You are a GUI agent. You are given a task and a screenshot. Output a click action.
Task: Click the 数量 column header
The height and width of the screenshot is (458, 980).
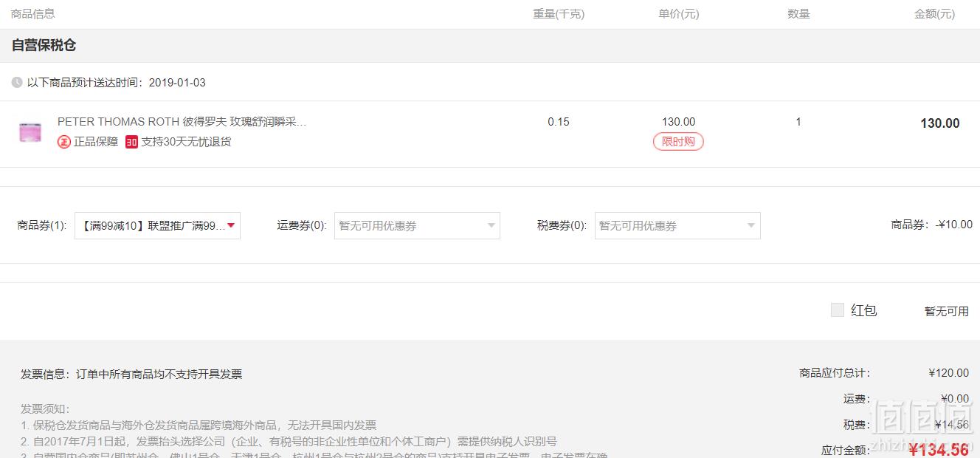(798, 14)
